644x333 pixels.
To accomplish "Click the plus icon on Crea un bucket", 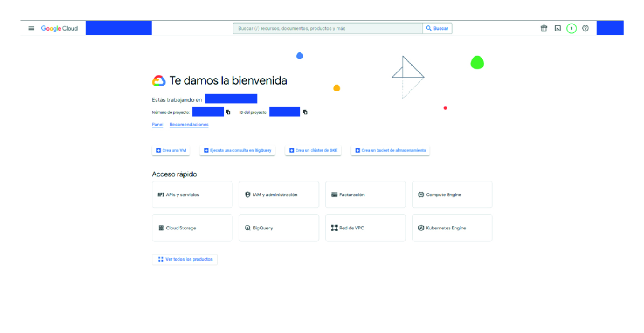I will point(358,150).
